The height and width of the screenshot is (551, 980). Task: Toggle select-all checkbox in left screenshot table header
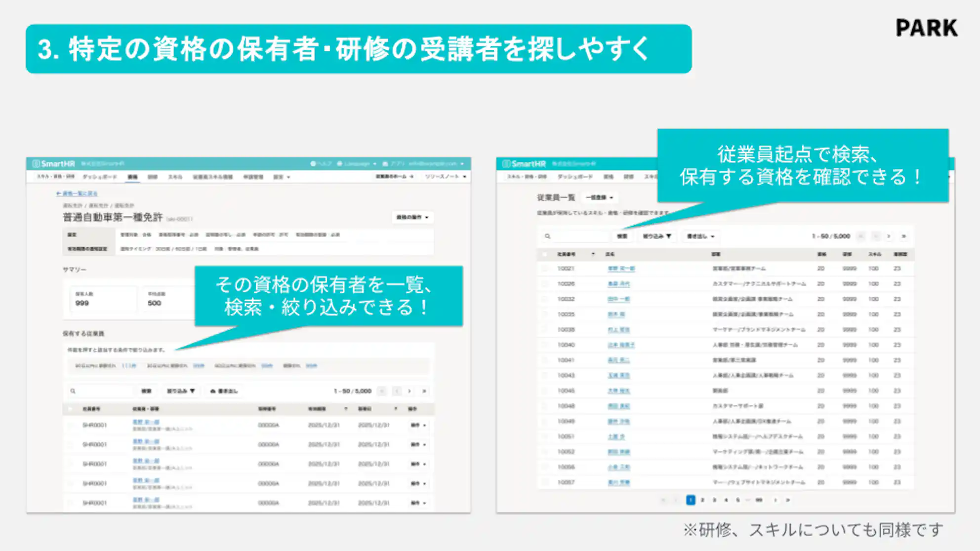point(70,409)
